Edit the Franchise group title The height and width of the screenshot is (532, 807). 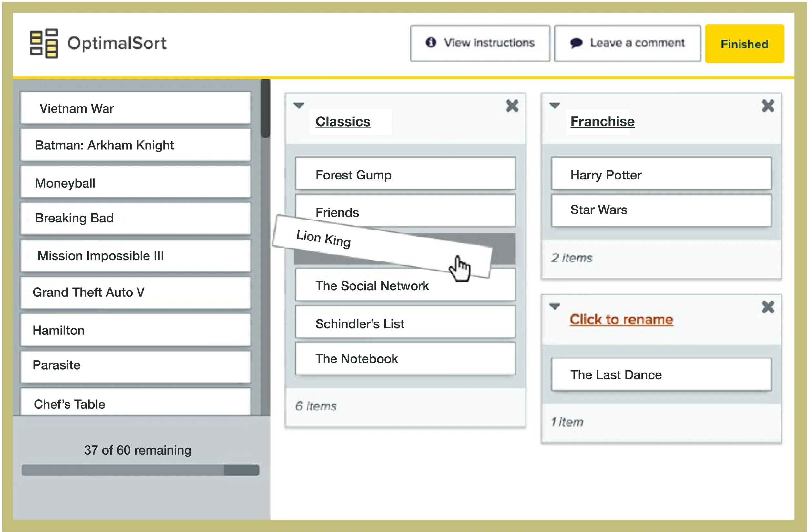[602, 121]
